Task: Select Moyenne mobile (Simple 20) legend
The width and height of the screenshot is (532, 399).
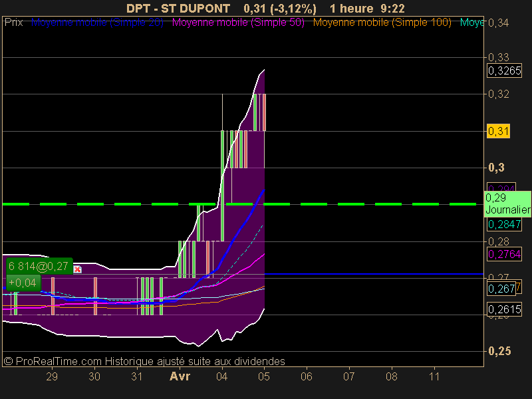Action: tap(97, 23)
